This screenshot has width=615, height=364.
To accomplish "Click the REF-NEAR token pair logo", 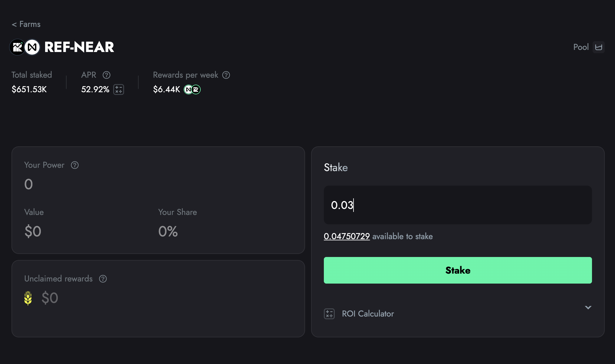I will (25, 47).
